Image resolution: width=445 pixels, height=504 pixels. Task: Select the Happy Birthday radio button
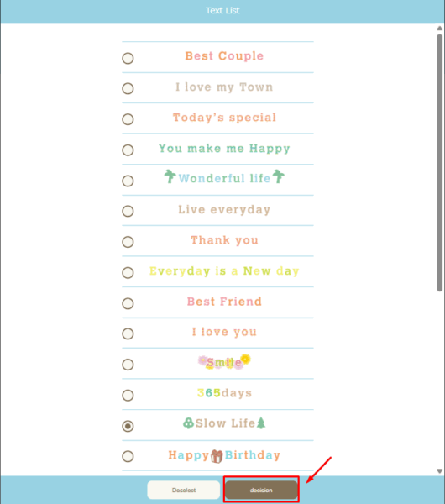[x=128, y=456]
